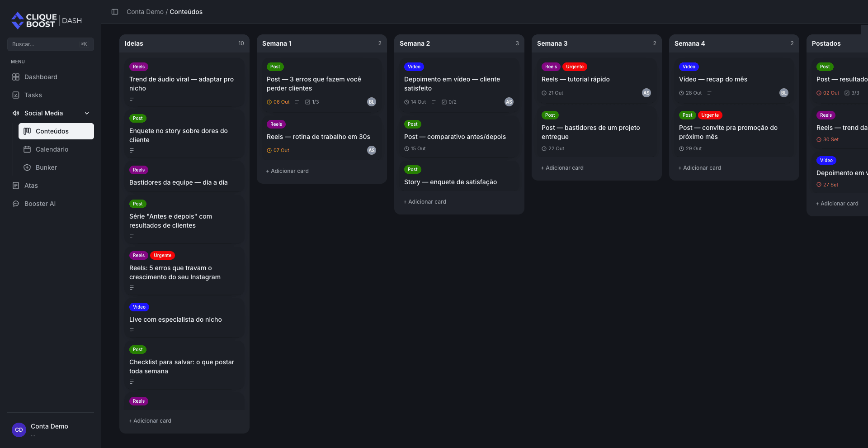Viewport: 868px width, 448px height.
Task: Click the 3/3 checklist in Postados
Action: point(852,93)
